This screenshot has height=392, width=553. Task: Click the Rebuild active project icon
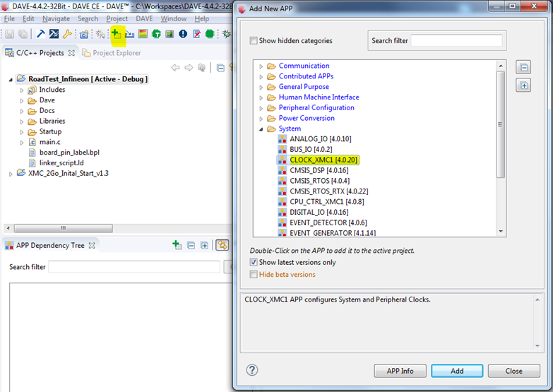pos(54,34)
